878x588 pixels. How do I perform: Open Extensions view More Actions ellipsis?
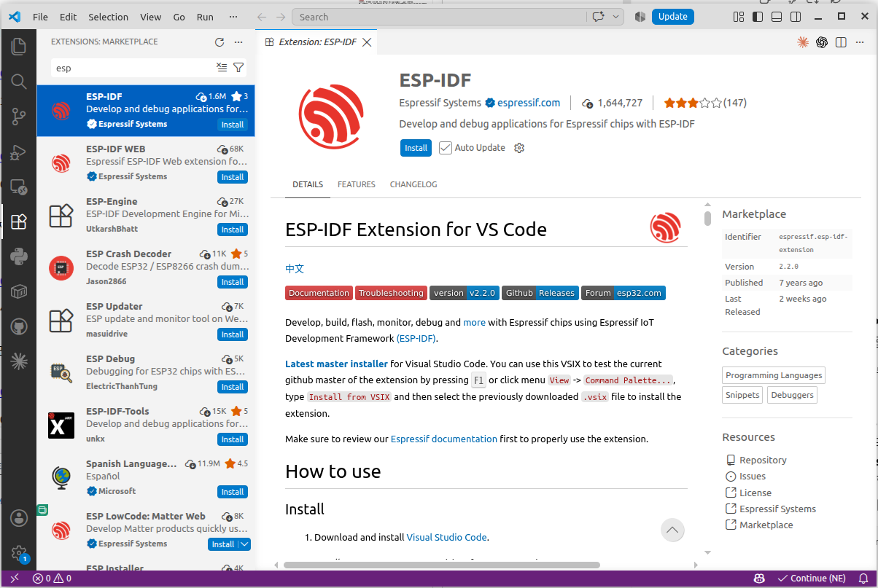coord(238,42)
